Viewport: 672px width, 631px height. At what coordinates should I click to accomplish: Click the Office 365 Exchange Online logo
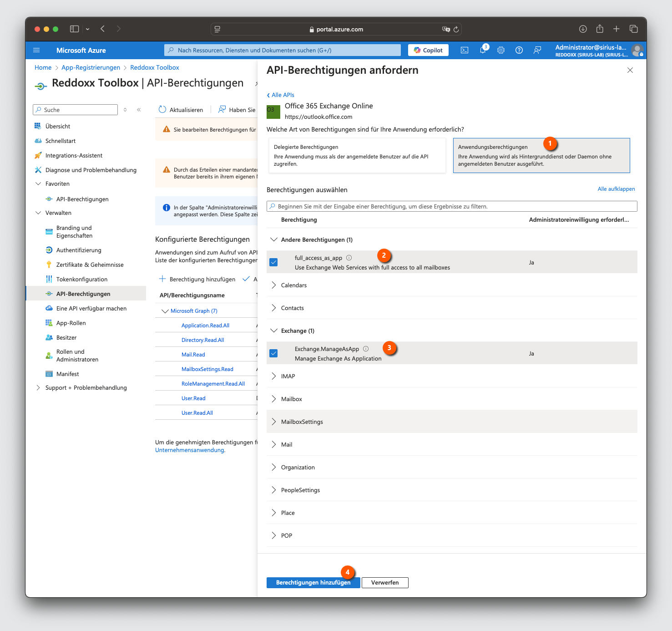[x=273, y=112]
